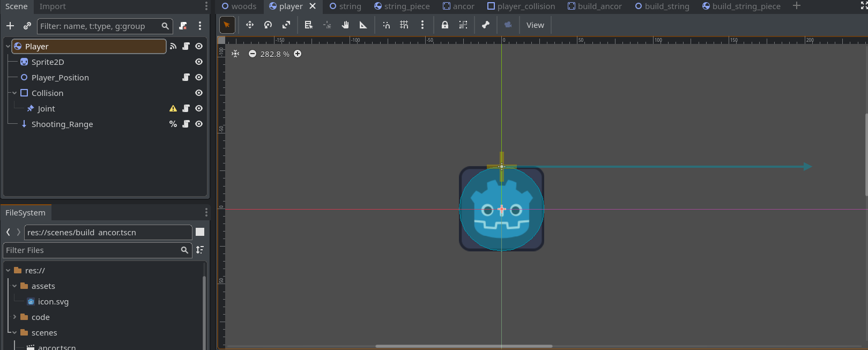
Task: Collapse the Player node tree
Action: [8, 47]
